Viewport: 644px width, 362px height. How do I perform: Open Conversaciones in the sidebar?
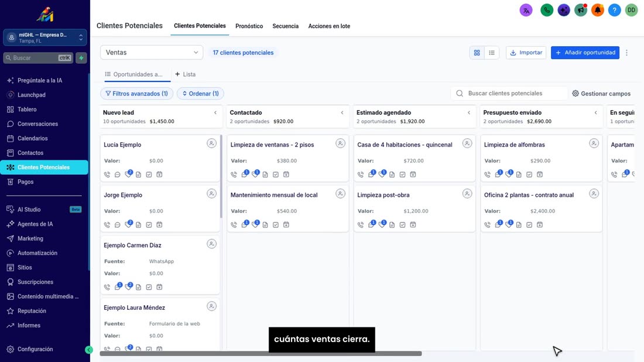coord(38,124)
